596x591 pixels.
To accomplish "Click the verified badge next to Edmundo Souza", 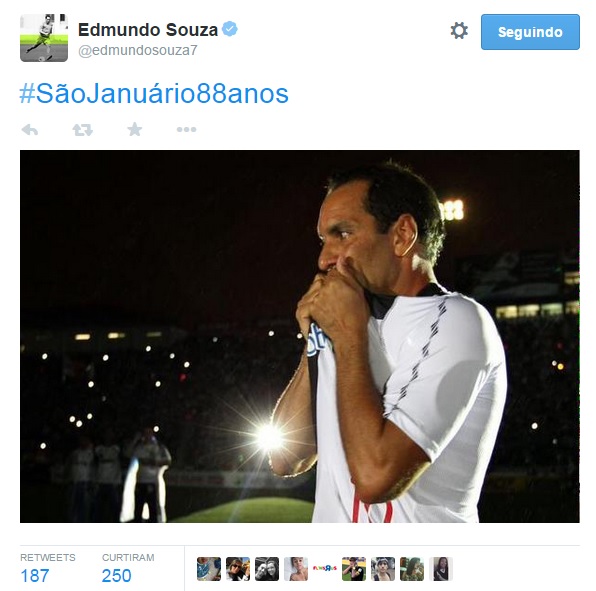I will click(230, 29).
